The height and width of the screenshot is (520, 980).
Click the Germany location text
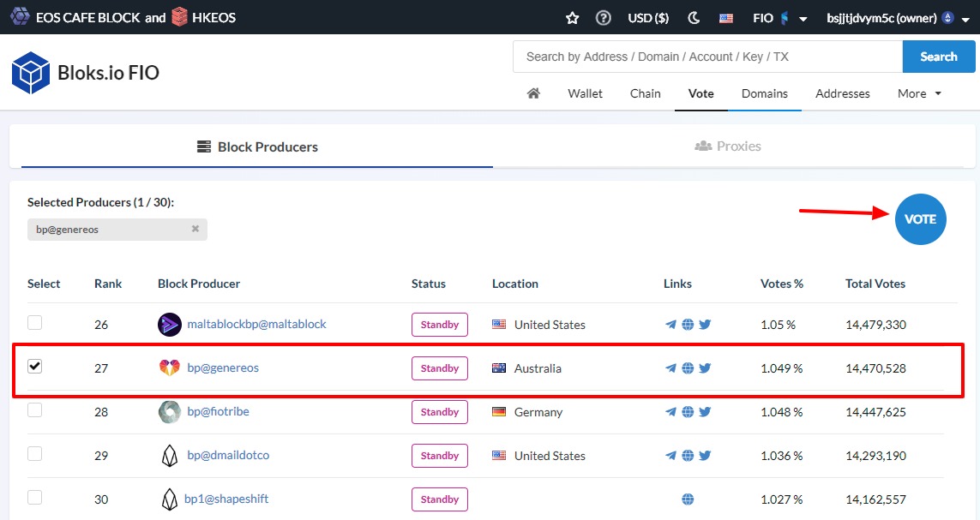538,412
